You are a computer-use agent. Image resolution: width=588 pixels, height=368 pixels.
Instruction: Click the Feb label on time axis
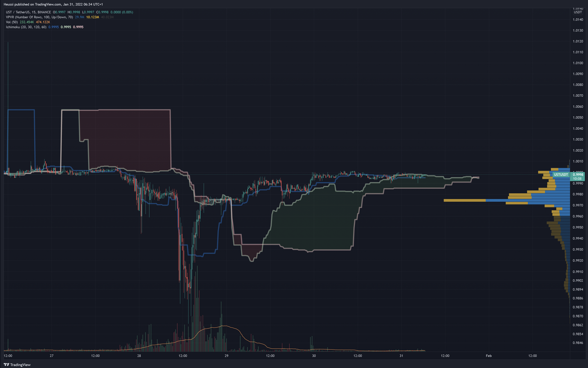[x=489, y=356]
